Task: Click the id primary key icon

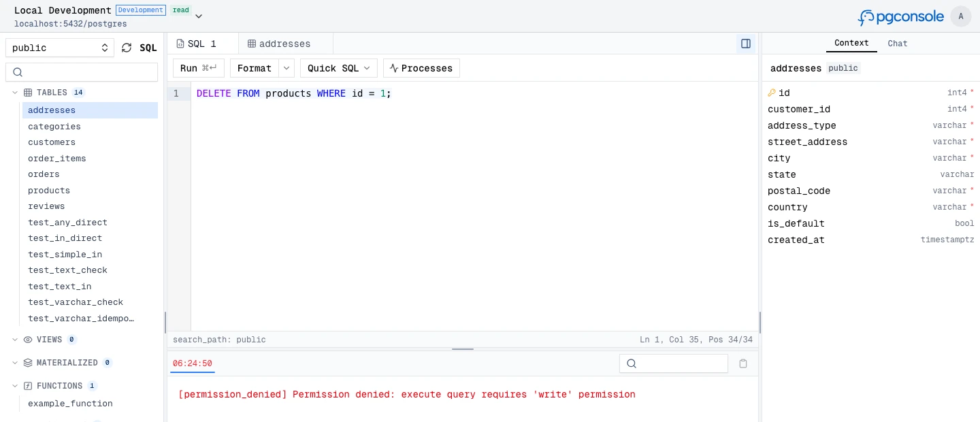Action: click(772, 93)
